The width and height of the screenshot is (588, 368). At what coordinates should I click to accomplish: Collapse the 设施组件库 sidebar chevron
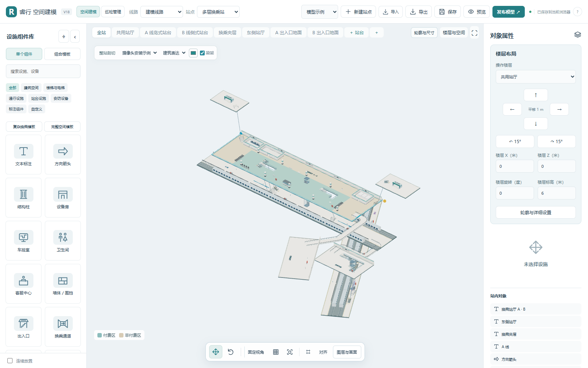tap(75, 36)
